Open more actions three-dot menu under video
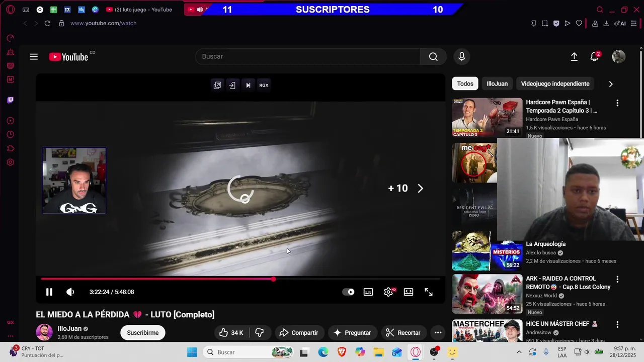The height and width of the screenshot is (362, 644). click(x=438, y=333)
